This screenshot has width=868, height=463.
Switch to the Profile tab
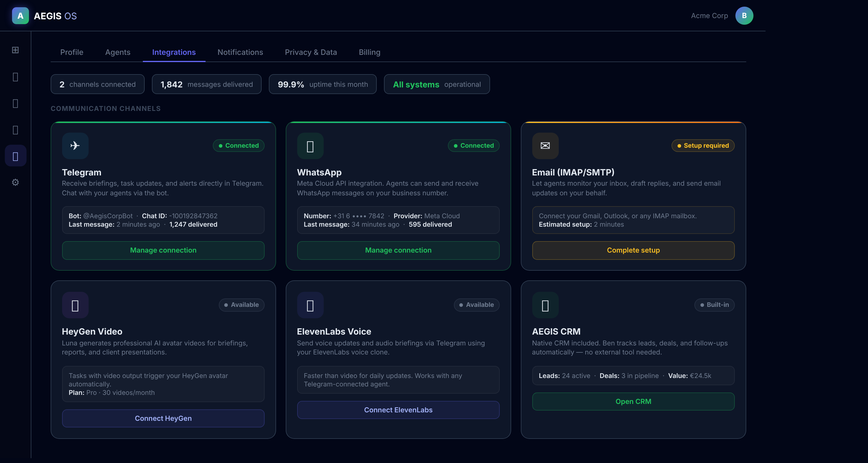pos(71,52)
